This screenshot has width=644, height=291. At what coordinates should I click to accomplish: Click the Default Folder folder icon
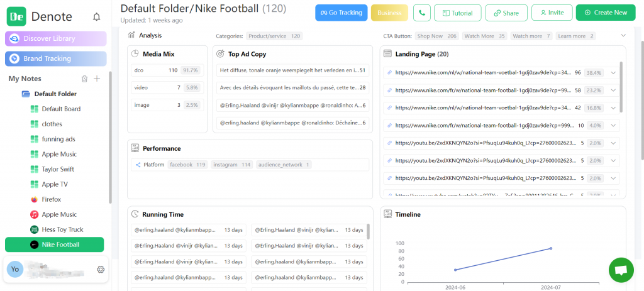pos(26,94)
